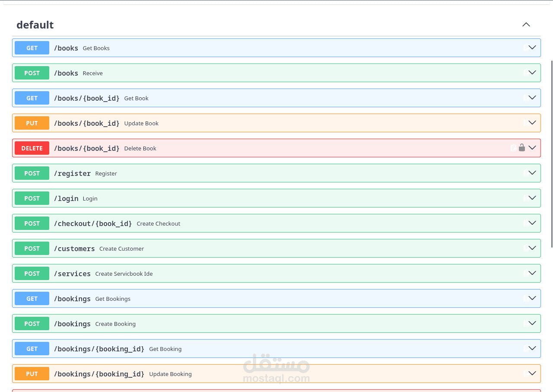Open the Get Booking row chevron
The height and width of the screenshot is (392, 553).
[532, 348]
